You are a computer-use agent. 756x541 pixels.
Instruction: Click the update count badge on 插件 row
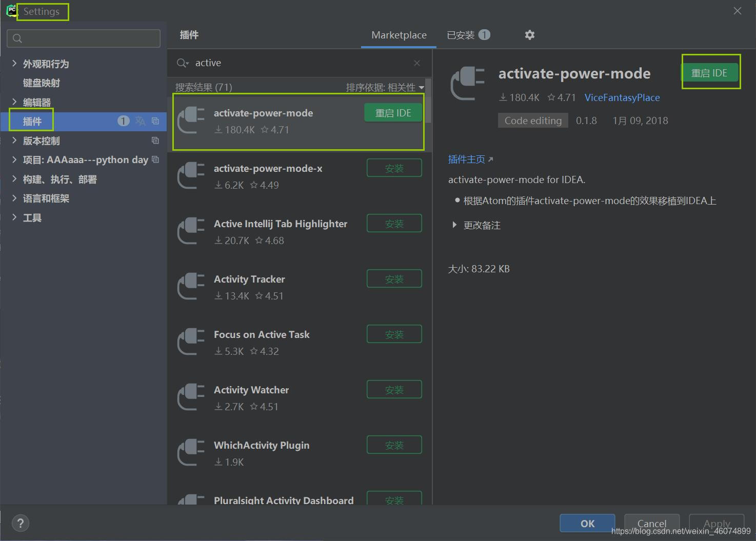pyautogui.click(x=123, y=121)
